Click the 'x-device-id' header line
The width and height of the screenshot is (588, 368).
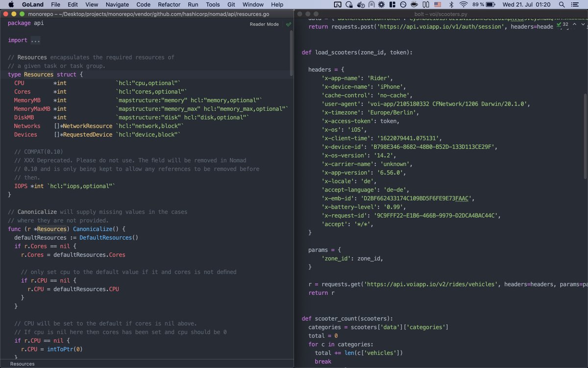point(410,147)
